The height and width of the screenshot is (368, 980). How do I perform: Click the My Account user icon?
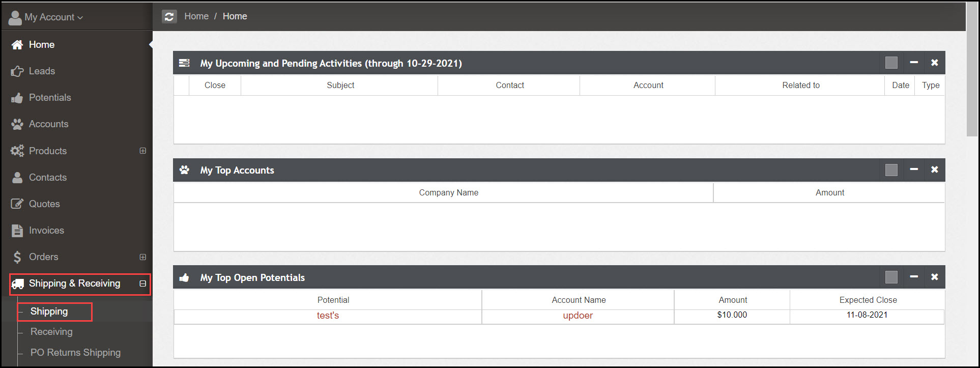click(15, 17)
